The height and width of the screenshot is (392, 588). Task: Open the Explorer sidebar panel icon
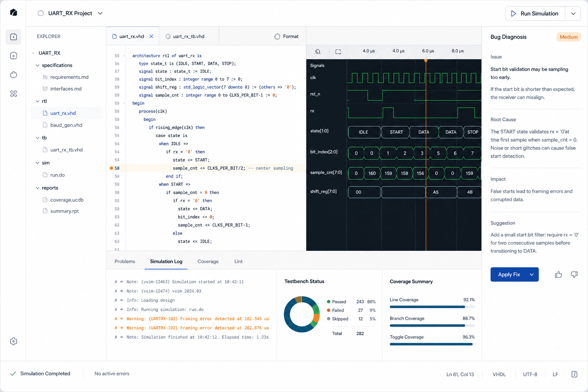[x=13, y=37]
